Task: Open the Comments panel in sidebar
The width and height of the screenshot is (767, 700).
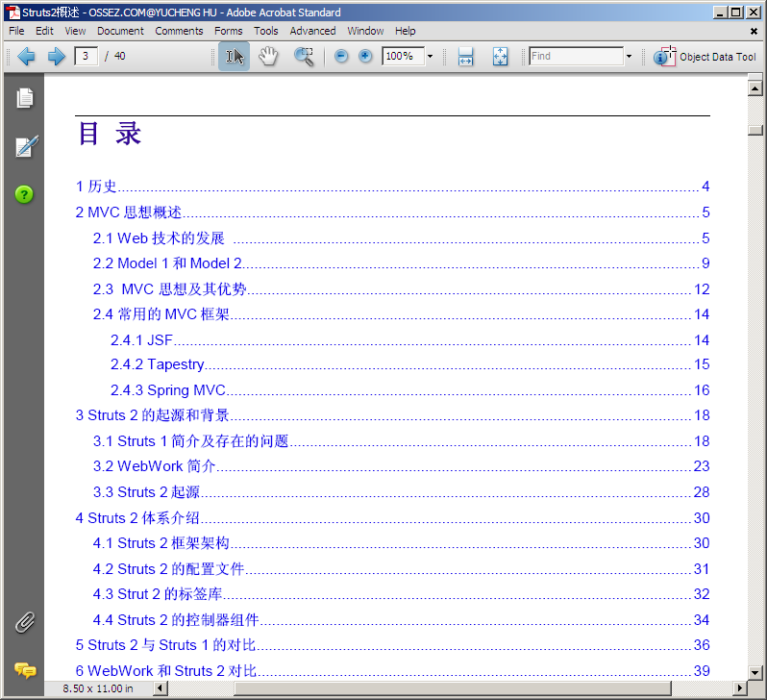Action: [25, 670]
